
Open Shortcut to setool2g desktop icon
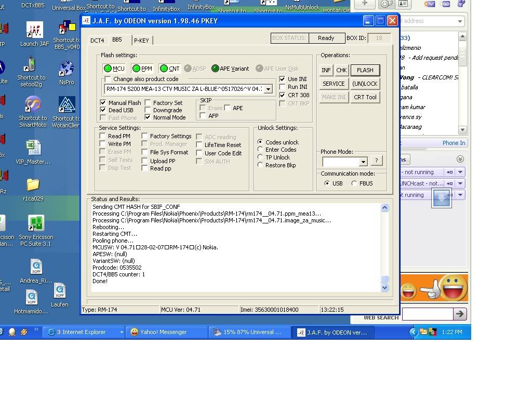point(31,72)
